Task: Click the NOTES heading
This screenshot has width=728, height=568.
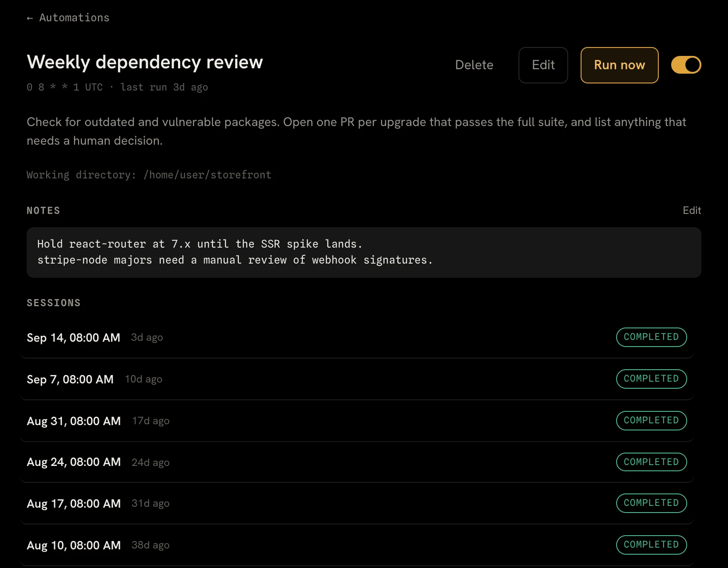Action: tap(43, 211)
